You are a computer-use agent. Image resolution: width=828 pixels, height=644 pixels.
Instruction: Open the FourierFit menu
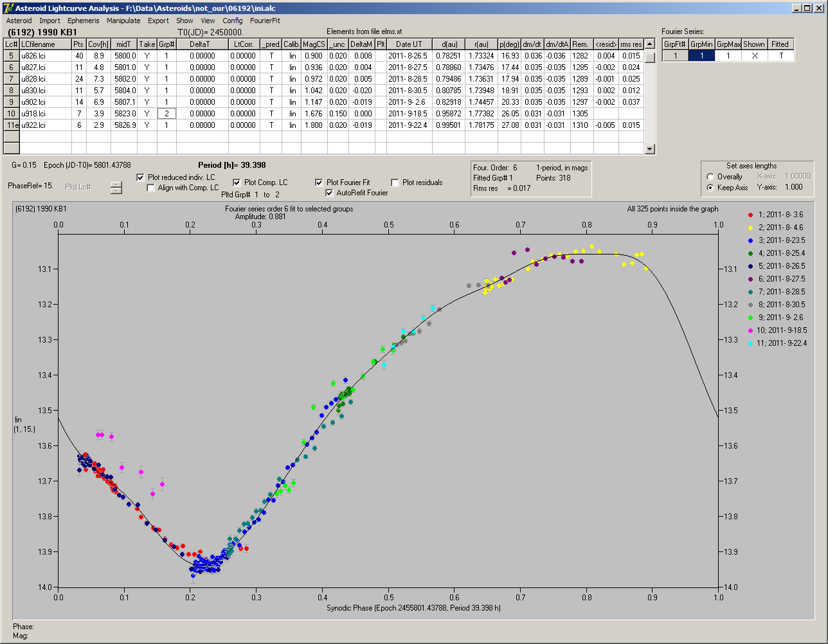265,21
